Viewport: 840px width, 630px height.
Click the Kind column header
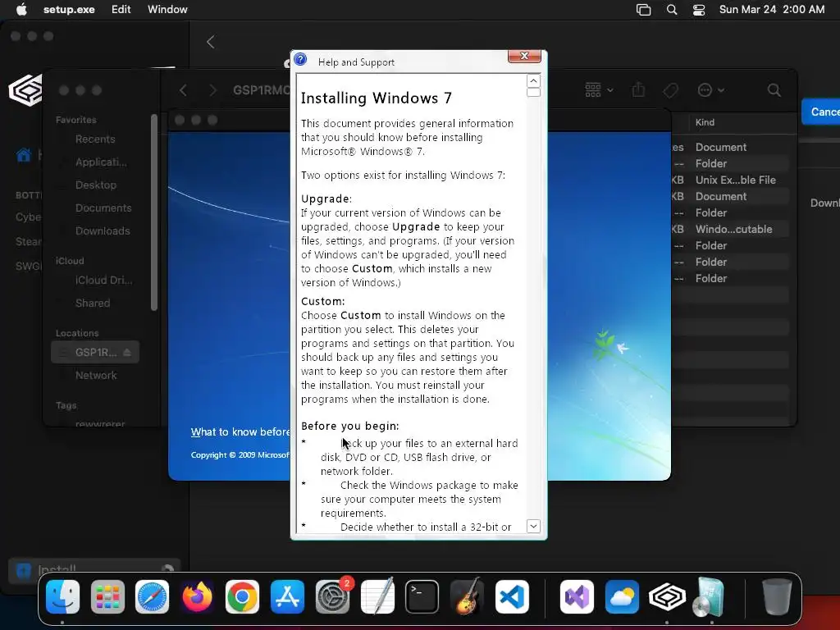click(x=705, y=122)
